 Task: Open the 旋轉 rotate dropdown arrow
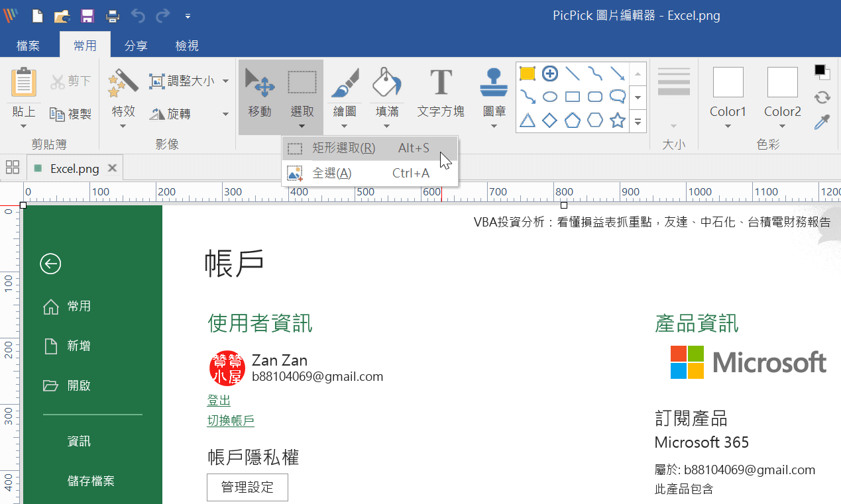tap(226, 114)
